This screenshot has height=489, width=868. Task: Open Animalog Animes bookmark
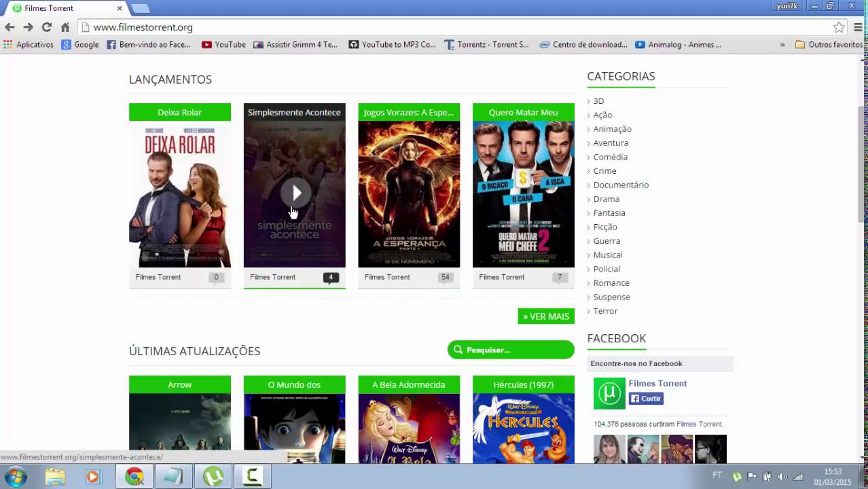coord(679,45)
